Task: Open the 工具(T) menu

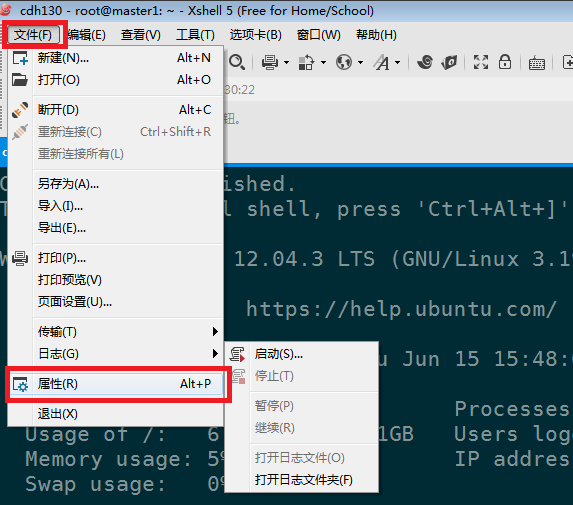Action: click(x=195, y=35)
